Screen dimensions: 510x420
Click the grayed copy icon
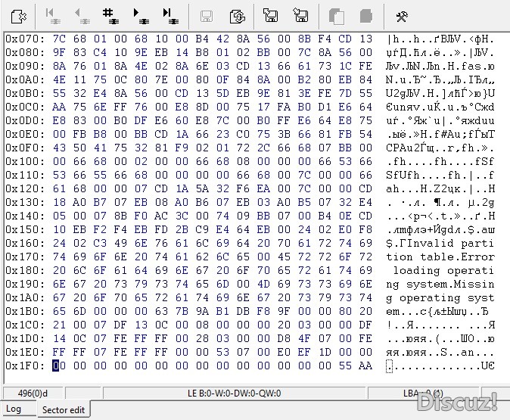click(336, 16)
